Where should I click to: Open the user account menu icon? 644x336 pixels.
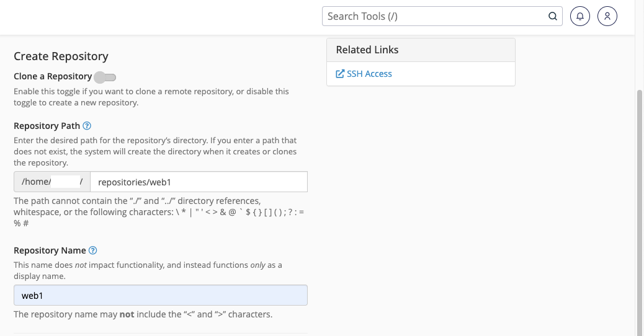click(x=607, y=17)
